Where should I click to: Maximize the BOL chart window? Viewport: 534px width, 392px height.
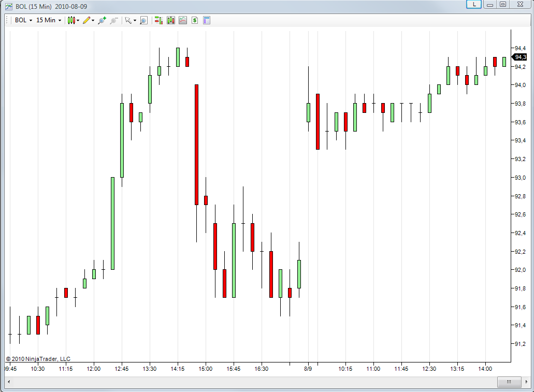503,5
